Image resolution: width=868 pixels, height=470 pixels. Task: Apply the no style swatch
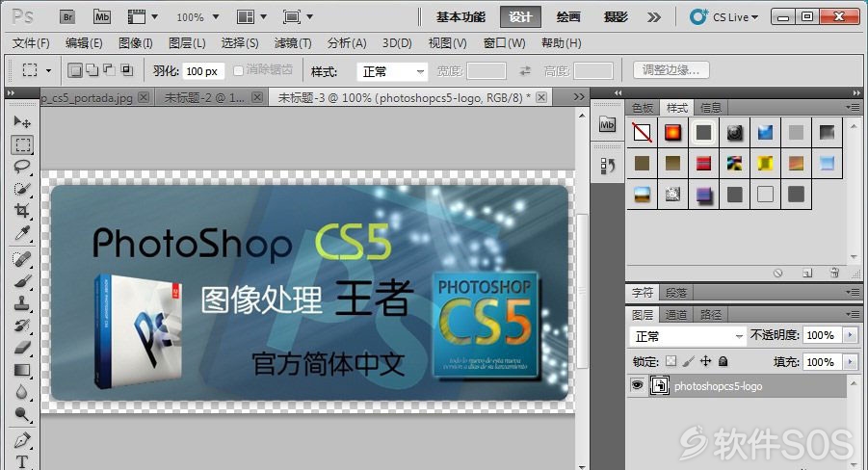pyautogui.click(x=643, y=132)
